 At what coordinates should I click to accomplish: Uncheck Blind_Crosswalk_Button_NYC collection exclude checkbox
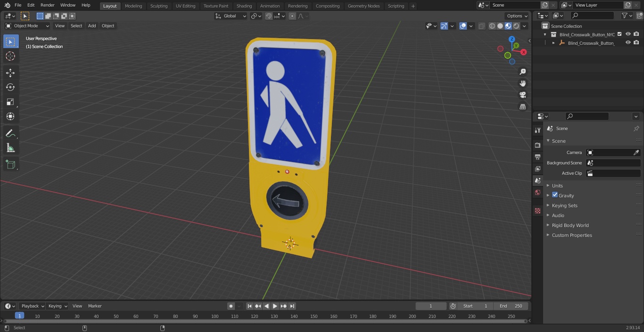(619, 34)
